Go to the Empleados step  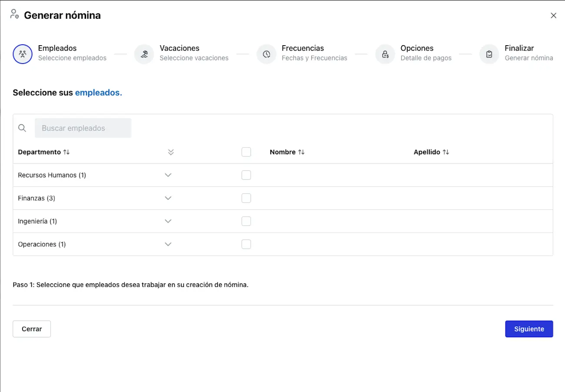click(x=60, y=53)
